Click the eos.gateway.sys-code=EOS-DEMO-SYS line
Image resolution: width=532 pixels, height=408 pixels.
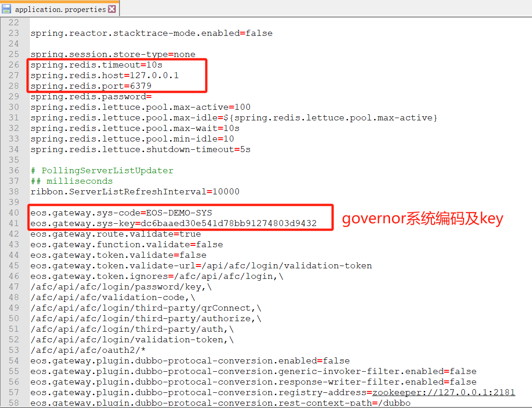121,213
